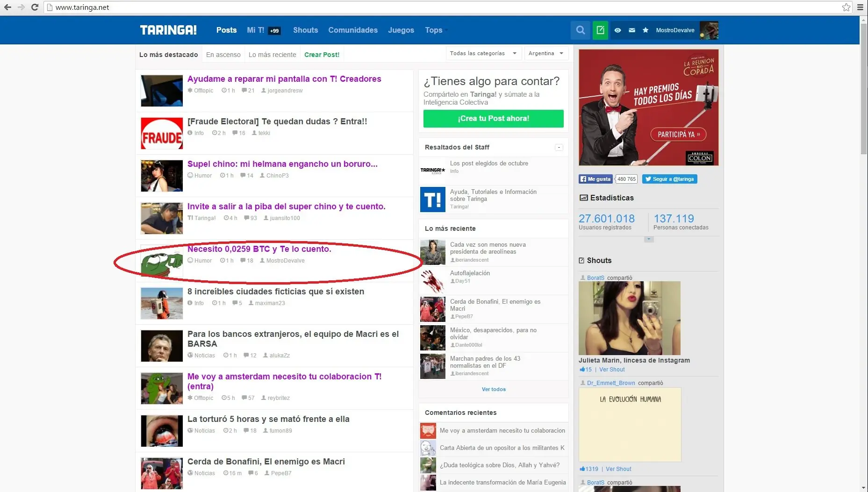Viewport: 868px width, 492px height.
Task: Click the green create post pencil icon
Action: [600, 30]
